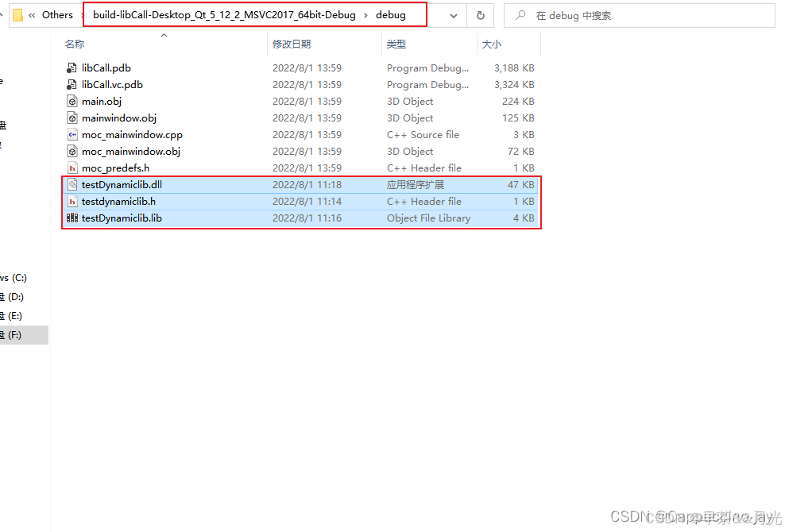Screen dimensions: 785x532
Task: Click the 72 KB size cell
Action: (520, 151)
